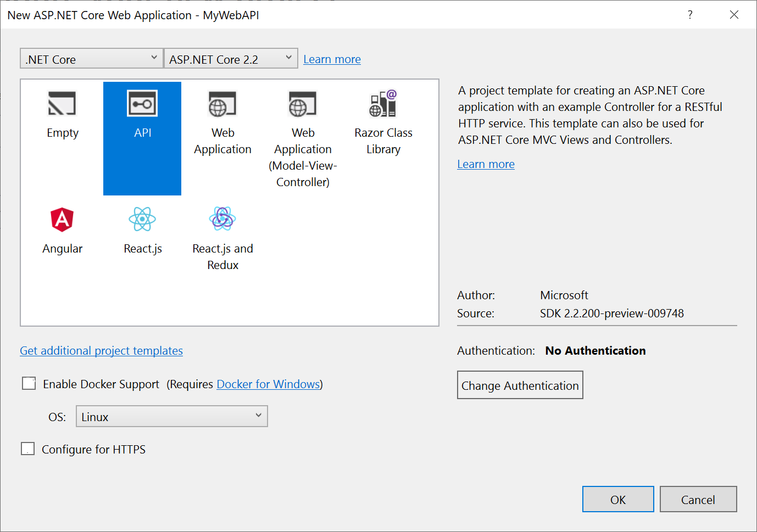Open the ASP.NET Core 2.2 version dropdown
This screenshot has height=532, width=757.
coord(231,58)
